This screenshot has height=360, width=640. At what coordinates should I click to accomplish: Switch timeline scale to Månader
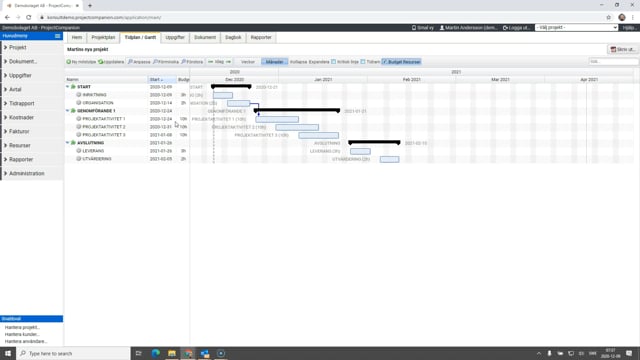(x=274, y=62)
